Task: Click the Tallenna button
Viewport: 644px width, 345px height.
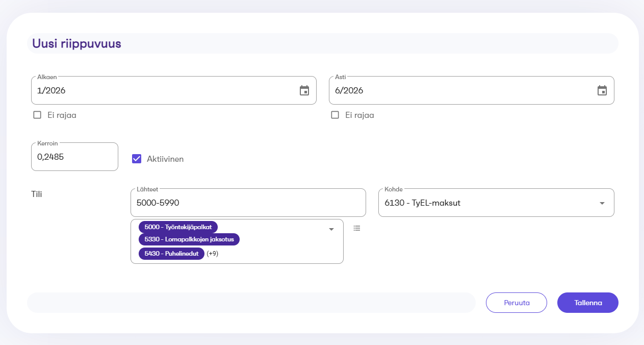Action: (x=588, y=303)
